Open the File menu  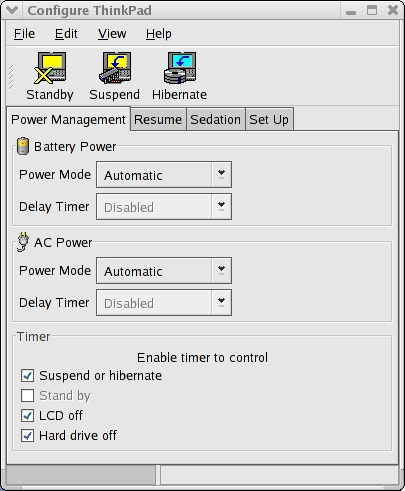[24, 34]
